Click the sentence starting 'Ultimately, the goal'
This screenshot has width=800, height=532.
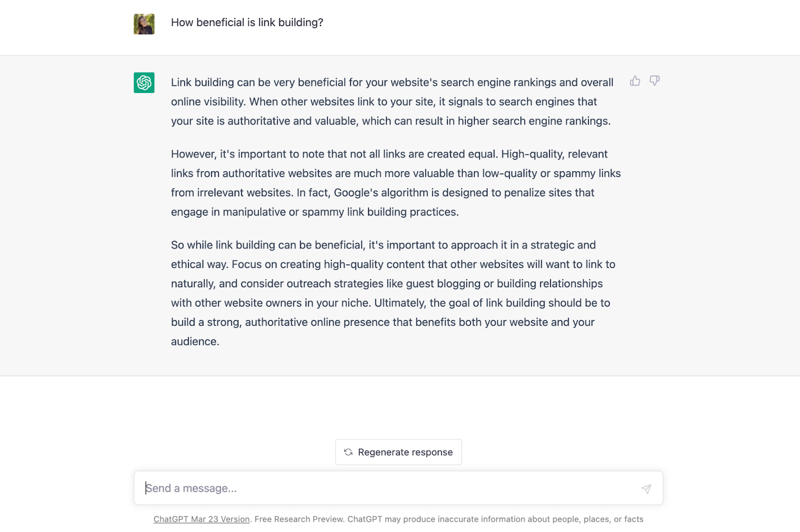(390, 322)
